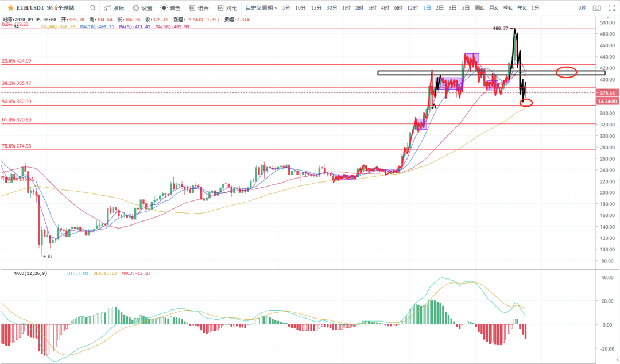Select the 3日 timeframe
The width and height of the screenshot is (620, 364).
click(x=453, y=8)
